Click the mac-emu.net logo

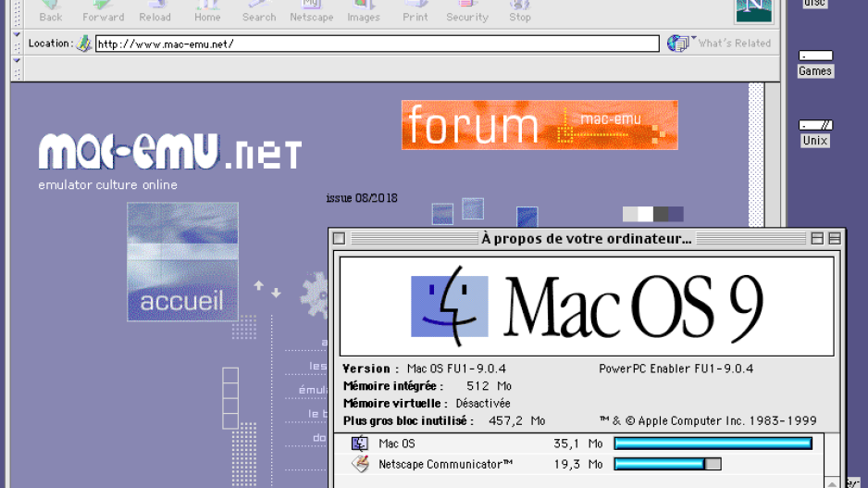pyautogui.click(x=170, y=151)
